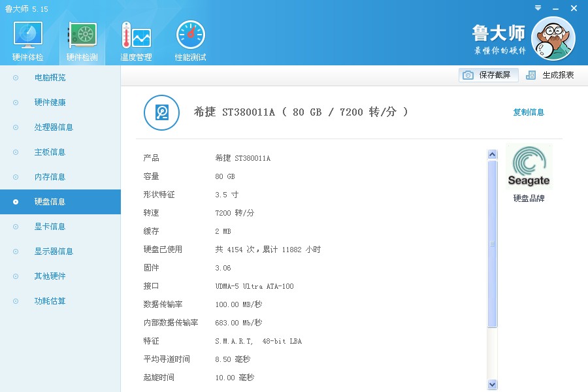Click transfer rate value 100.00 MB/秒
Screen dimensions: 588x392
pyautogui.click(x=238, y=304)
